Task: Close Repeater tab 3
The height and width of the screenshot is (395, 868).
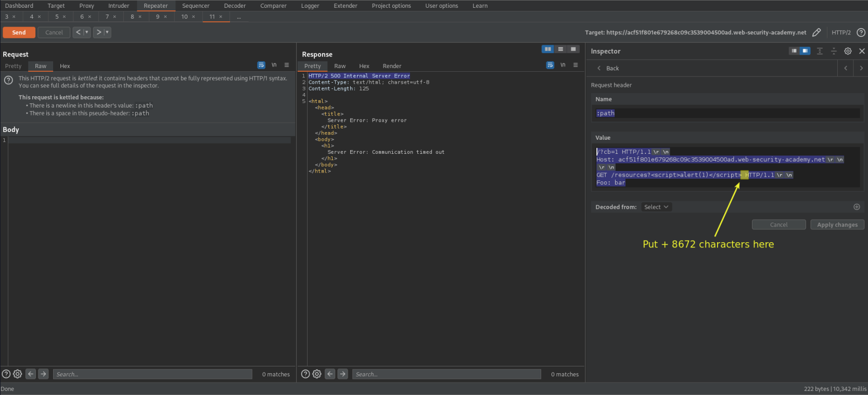Action: click(14, 17)
